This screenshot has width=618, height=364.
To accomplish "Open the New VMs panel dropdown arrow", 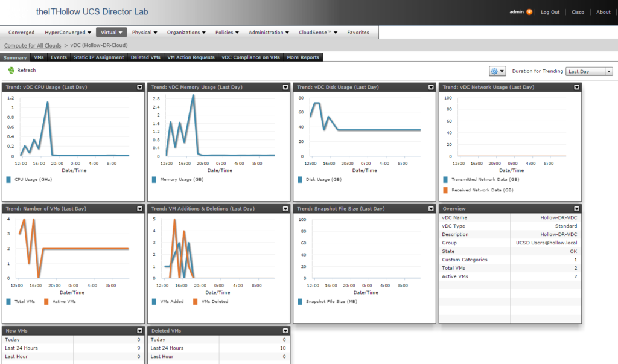I will point(139,331).
